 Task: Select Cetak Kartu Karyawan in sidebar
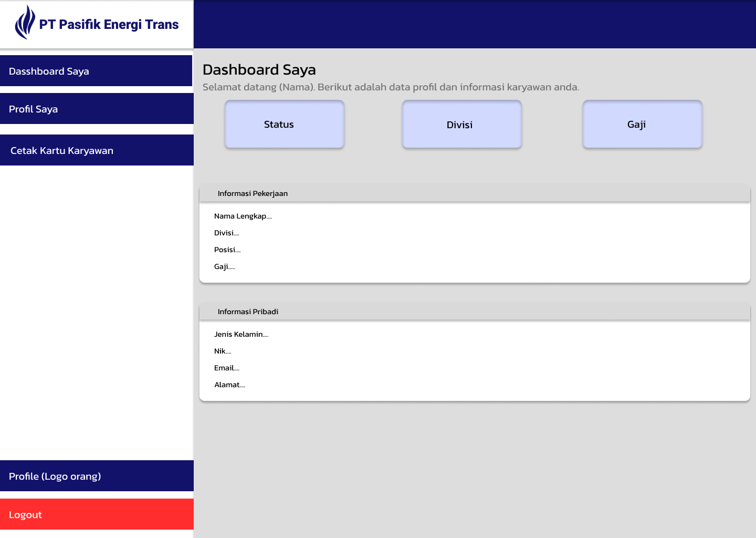coord(97,150)
